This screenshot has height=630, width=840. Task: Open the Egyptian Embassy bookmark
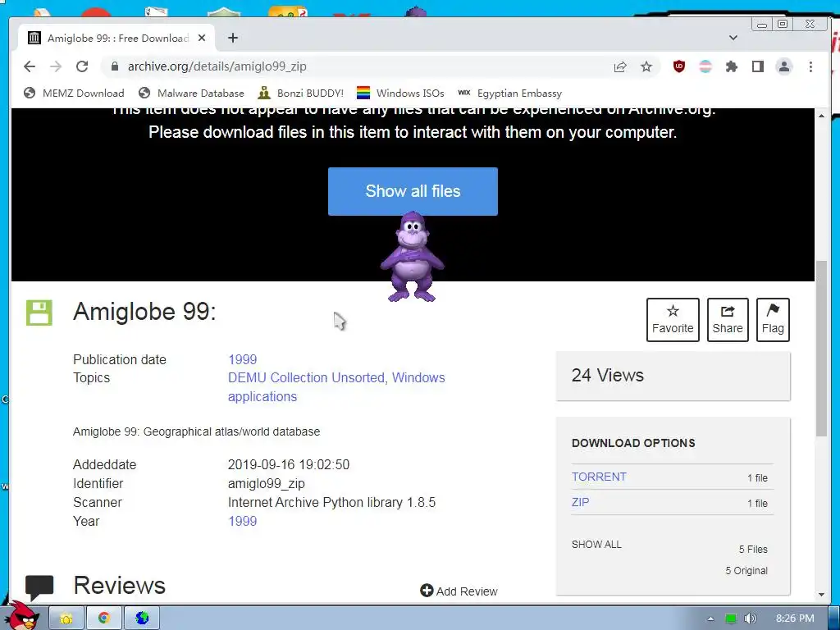[x=510, y=94]
